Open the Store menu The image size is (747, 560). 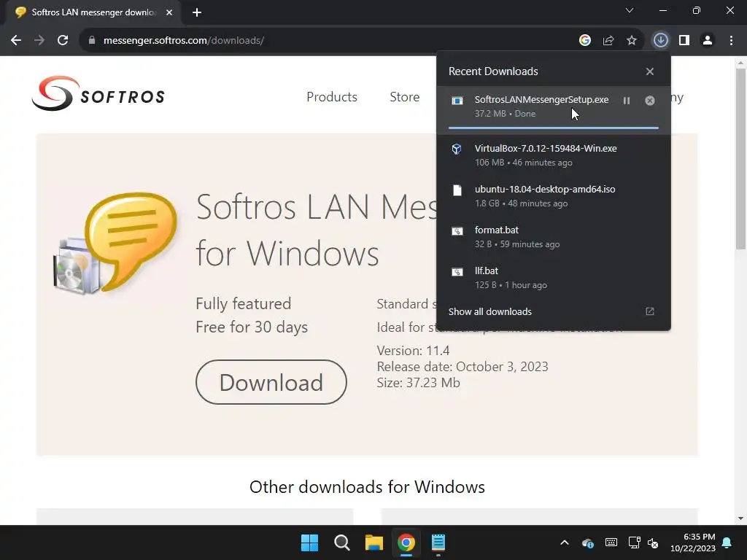(404, 97)
